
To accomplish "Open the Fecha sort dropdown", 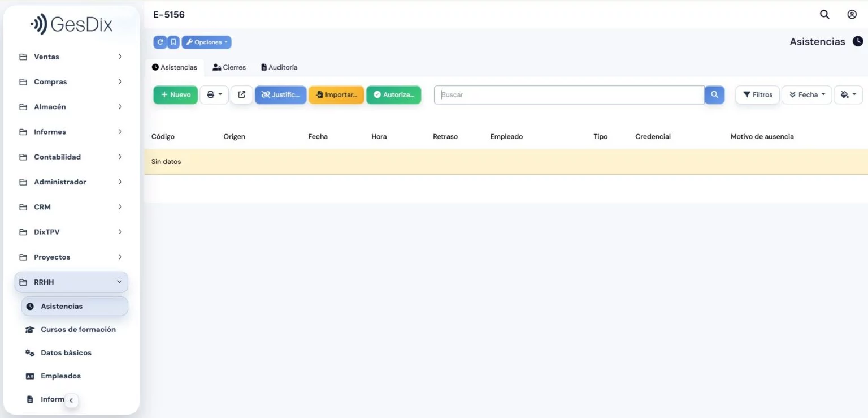I will pyautogui.click(x=807, y=95).
